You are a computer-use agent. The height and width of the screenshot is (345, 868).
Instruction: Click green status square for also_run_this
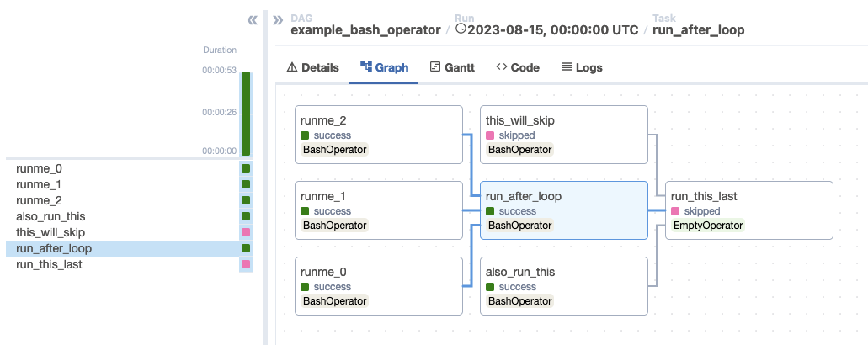click(246, 216)
